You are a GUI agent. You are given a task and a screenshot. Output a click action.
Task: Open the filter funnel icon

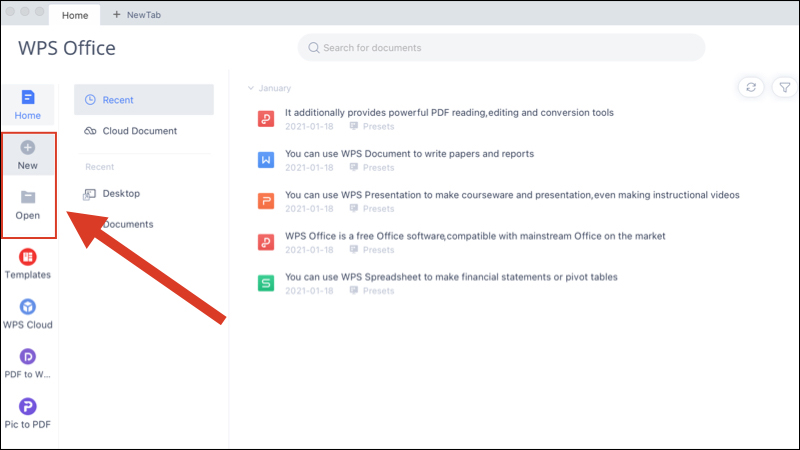pyautogui.click(x=785, y=88)
